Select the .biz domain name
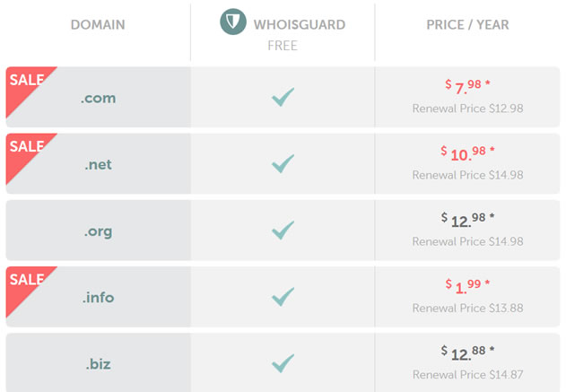The width and height of the screenshot is (566, 392). 99,363
